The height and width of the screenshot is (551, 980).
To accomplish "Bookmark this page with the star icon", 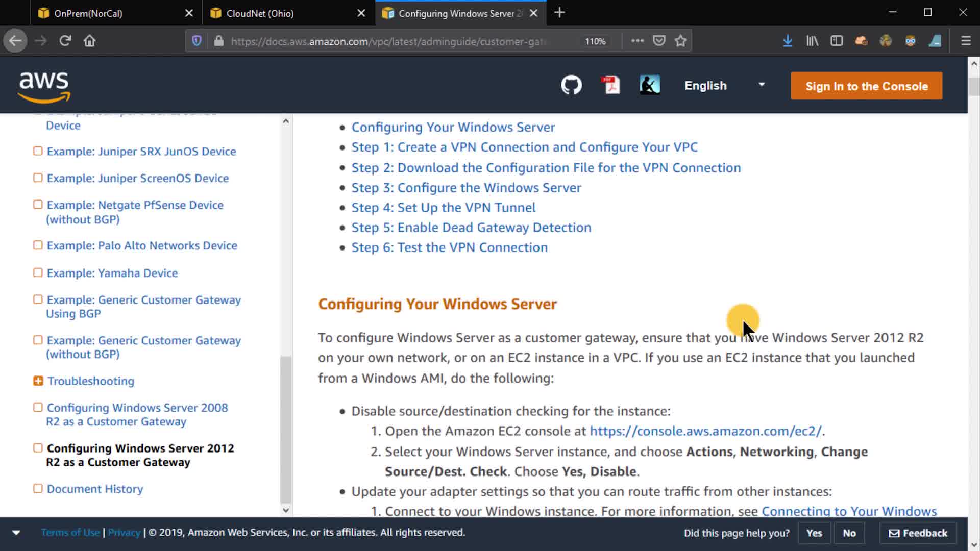I will point(680,41).
